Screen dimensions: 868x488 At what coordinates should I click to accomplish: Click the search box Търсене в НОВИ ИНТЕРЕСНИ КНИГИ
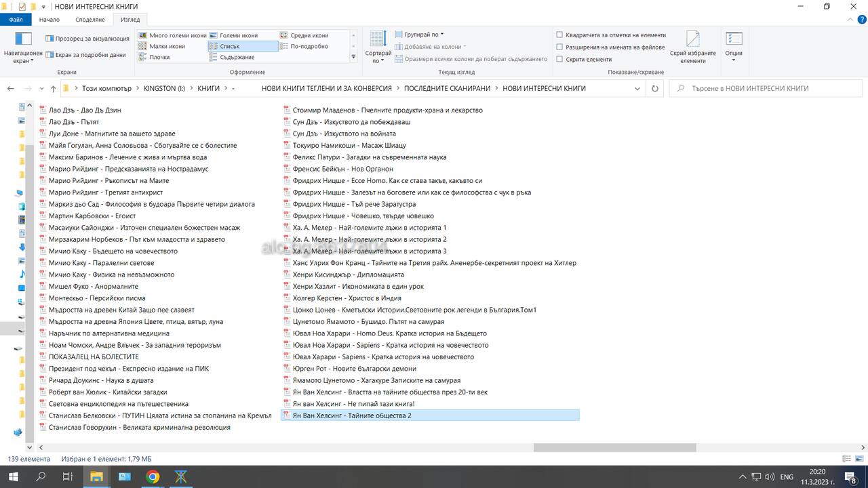click(x=766, y=88)
